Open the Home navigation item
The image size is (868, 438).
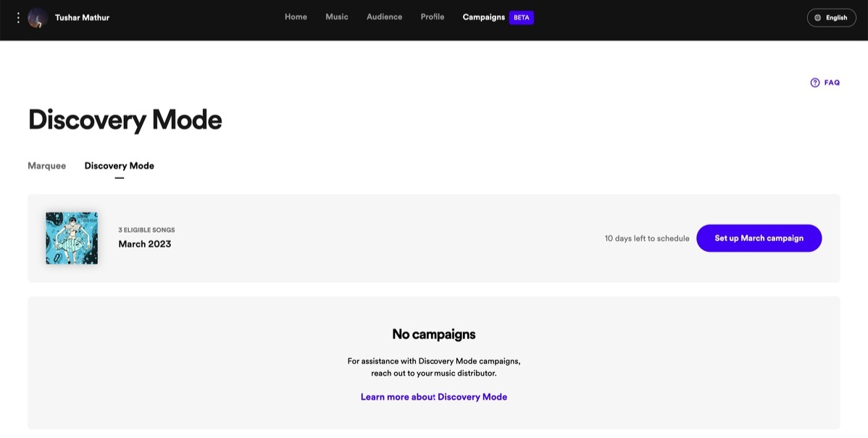pyautogui.click(x=296, y=17)
